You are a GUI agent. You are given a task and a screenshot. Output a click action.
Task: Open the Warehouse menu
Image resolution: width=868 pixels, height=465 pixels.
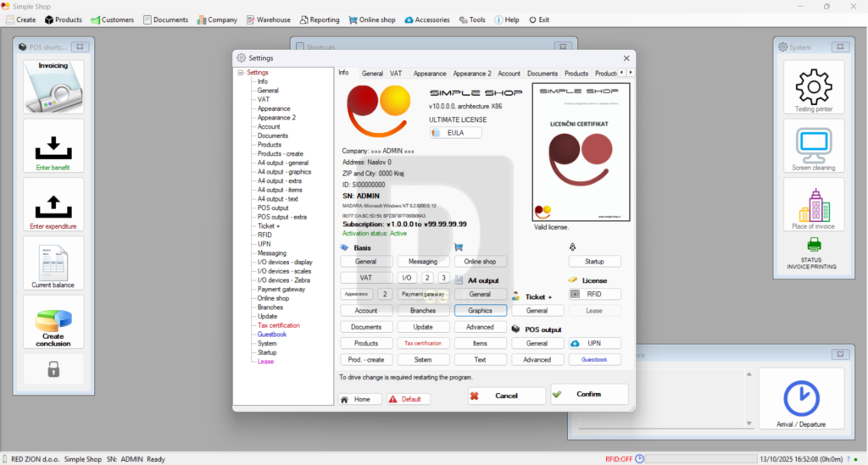[x=268, y=19]
